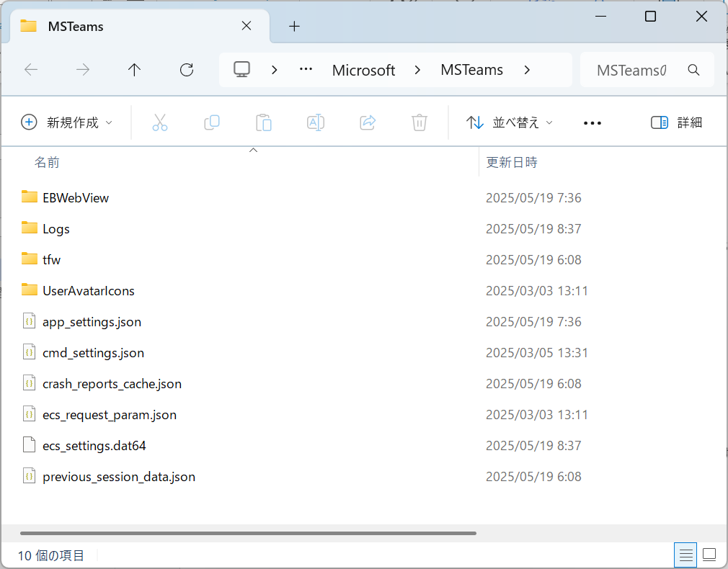Go up one folder level
This screenshot has height=569, width=728.
pyautogui.click(x=134, y=70)
